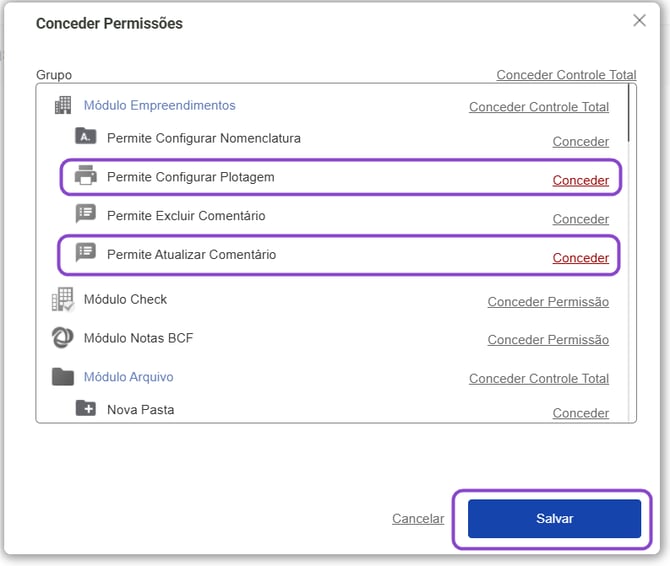Click the Nomenclatura configuration icon
The height and width of the screenshot is (566, 670).
tap(86, 138)
